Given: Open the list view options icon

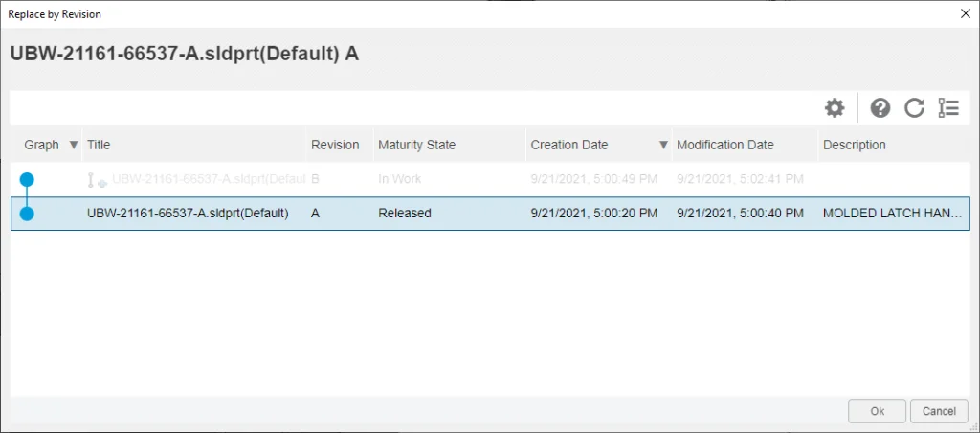Looking at the screenshot, I should (x=948, y=108).
